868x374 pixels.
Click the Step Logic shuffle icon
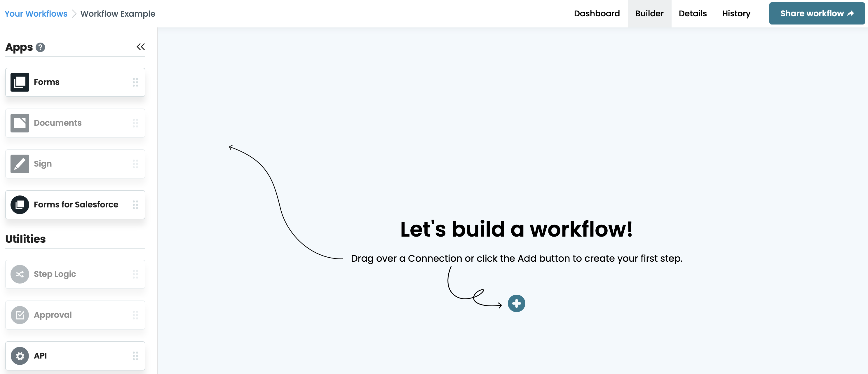[20, 274]
